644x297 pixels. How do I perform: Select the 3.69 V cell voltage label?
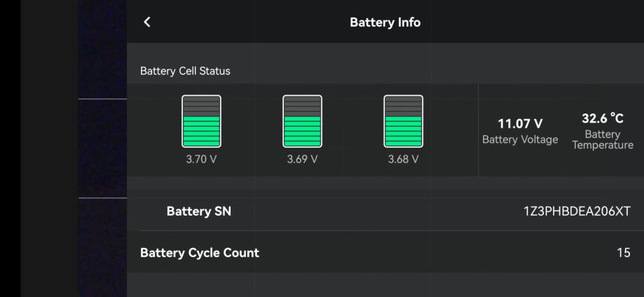(302, 159)
